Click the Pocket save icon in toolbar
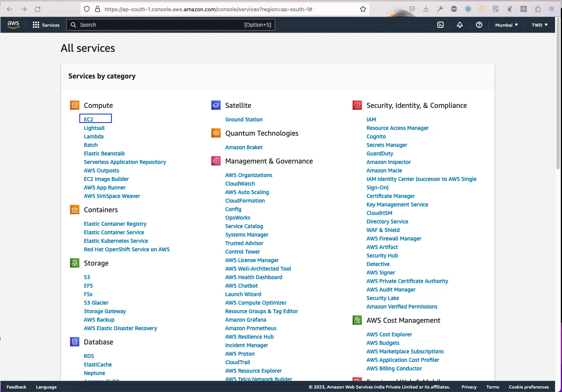Viewport: 562px width, 392px height. 412,9
